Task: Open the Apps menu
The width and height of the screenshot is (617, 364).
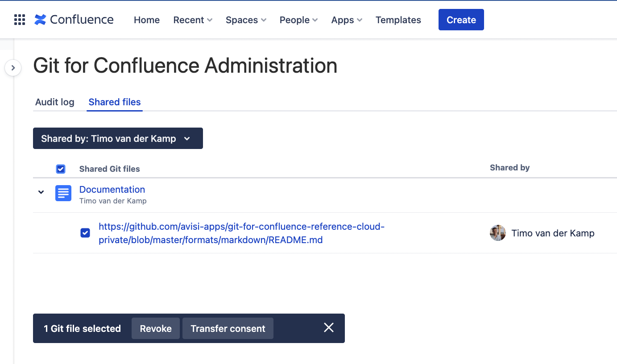Action: 347,20
